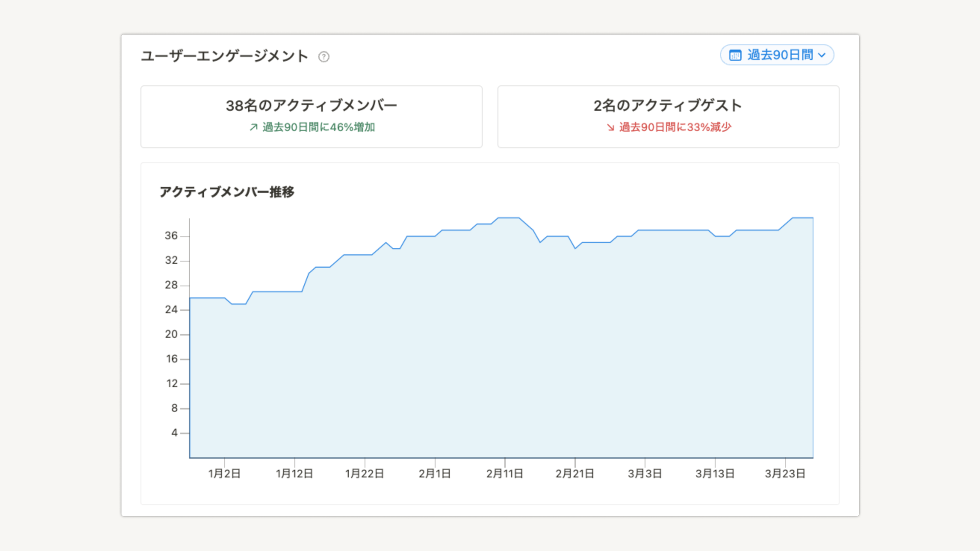Click the green upward trend arrow icon
This screenshot has height=551, width=980.
pyautogui.click(x=254, y=127)
